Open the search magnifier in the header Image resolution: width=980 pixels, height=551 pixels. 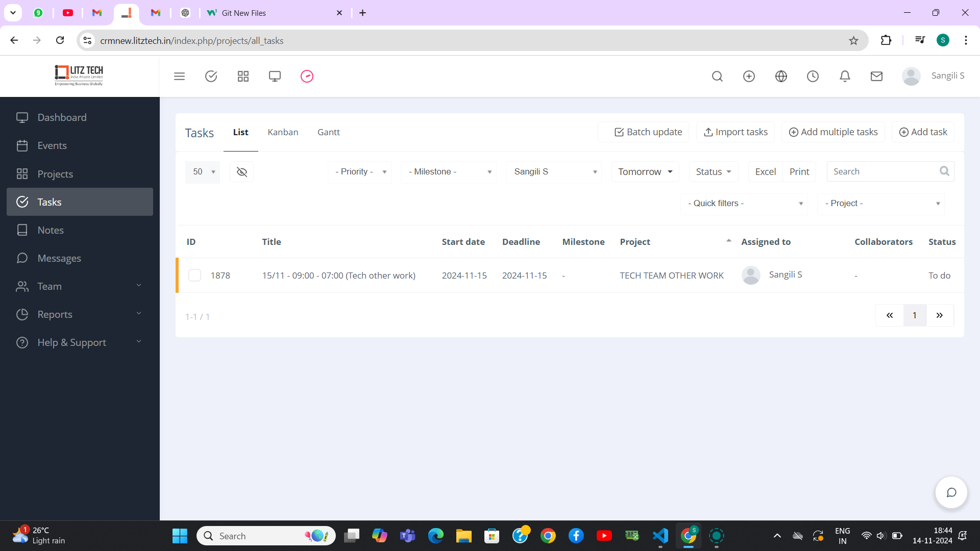(x=717, y=77)
